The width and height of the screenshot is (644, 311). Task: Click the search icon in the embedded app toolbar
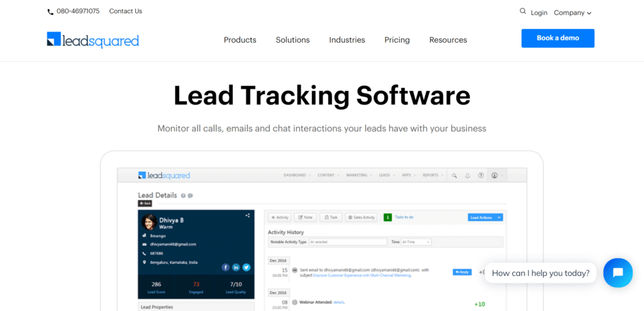[x=455, y=175]
